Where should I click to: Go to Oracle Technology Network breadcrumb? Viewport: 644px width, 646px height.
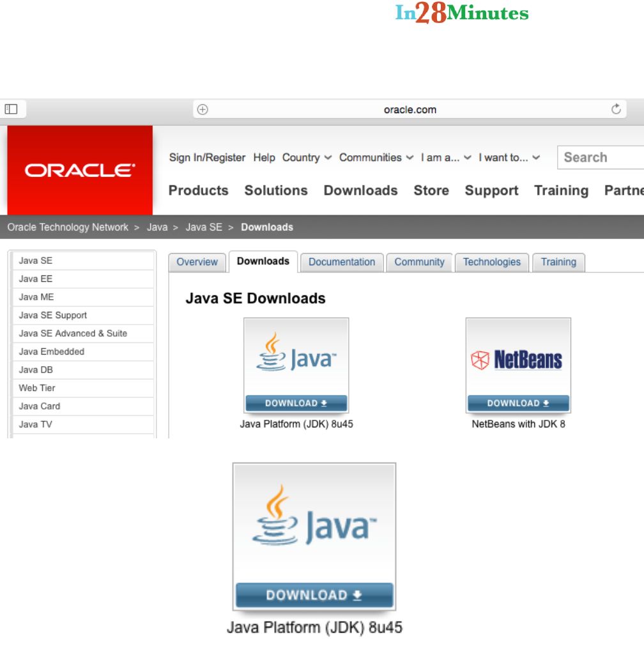tap(68, 227)
